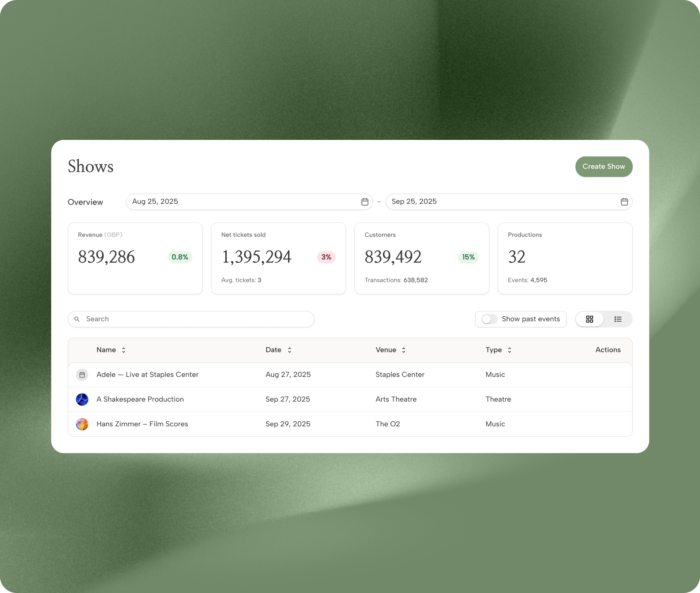700x593 pixels.
Task: Open Adele — Live at Staples Center
Action: point(147,375)
